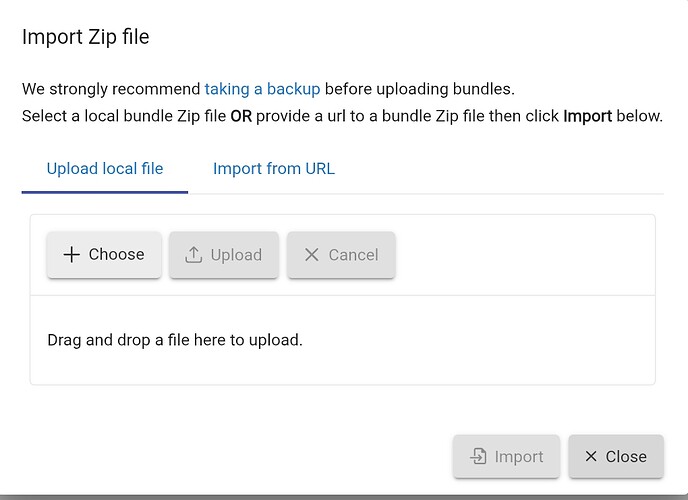
Task: Click the X icon beside Cancel
Action: point(311,255)
